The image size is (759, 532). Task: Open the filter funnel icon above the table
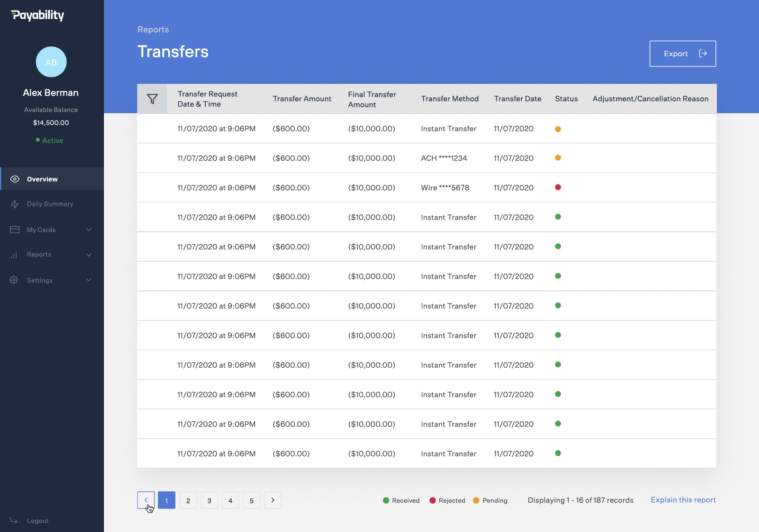click(152, 98)
